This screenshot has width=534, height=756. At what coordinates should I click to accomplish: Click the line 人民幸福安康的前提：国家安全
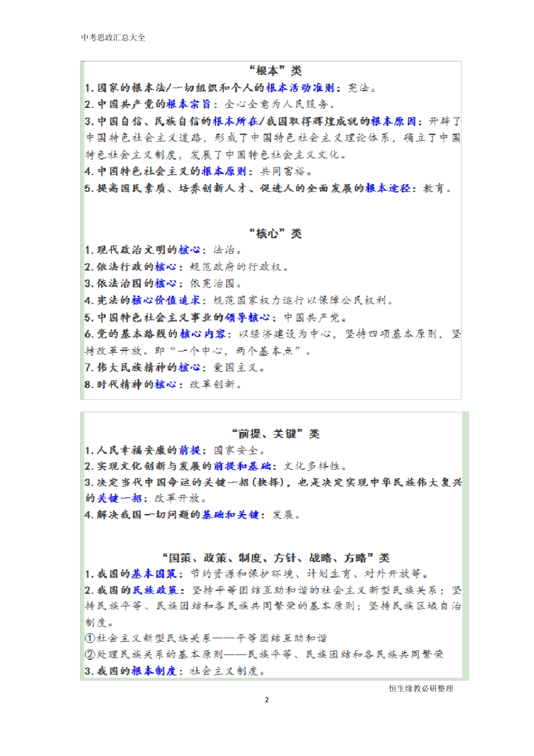coord(175,451)
